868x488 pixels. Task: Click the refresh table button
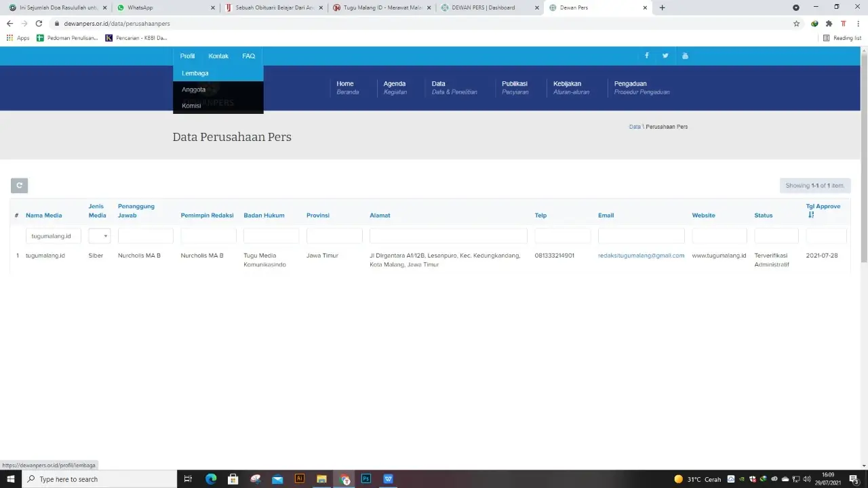coord(19,185)
